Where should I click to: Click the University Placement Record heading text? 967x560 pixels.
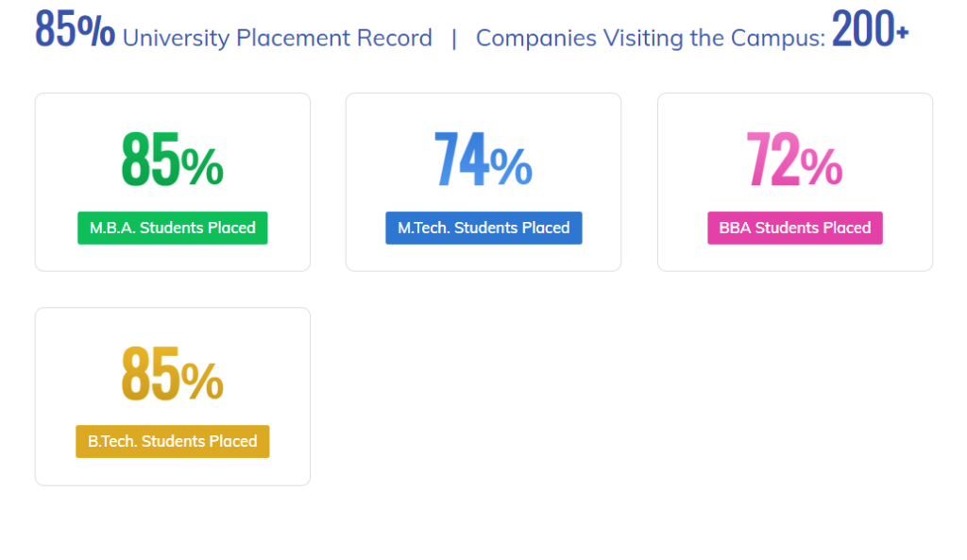pyautogui.click(x=278, y=38)
